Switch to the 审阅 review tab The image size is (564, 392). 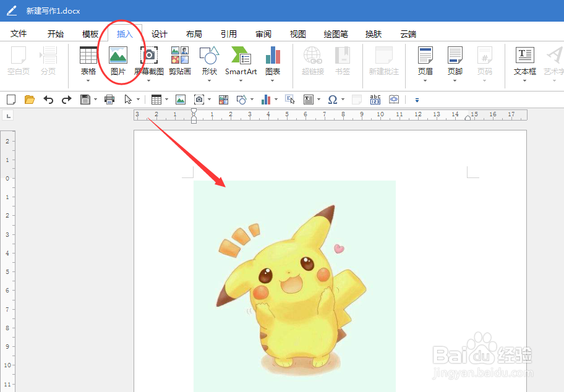pyautogui.click(x=263, y=34)
